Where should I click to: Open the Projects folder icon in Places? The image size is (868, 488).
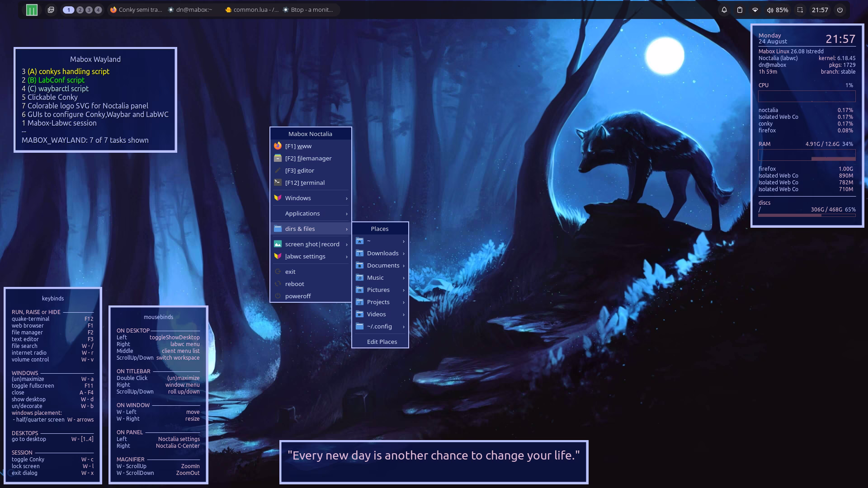click(359, 302)
